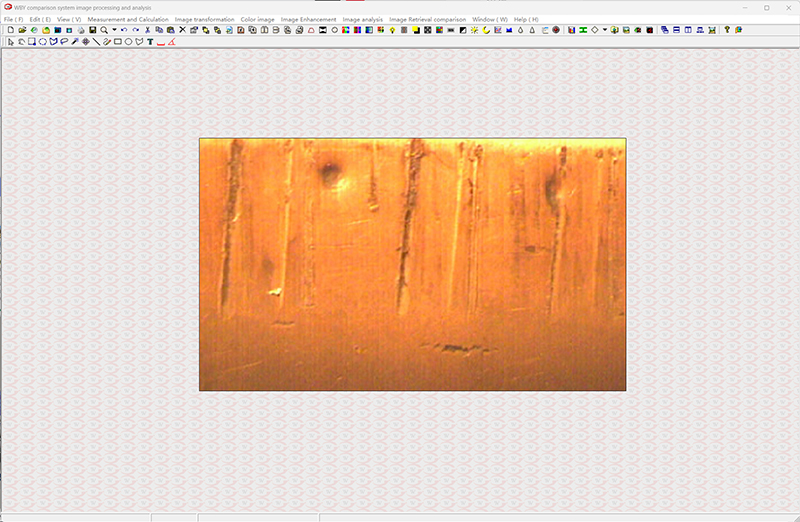Open the Window (W) menu

click(490, 19)
